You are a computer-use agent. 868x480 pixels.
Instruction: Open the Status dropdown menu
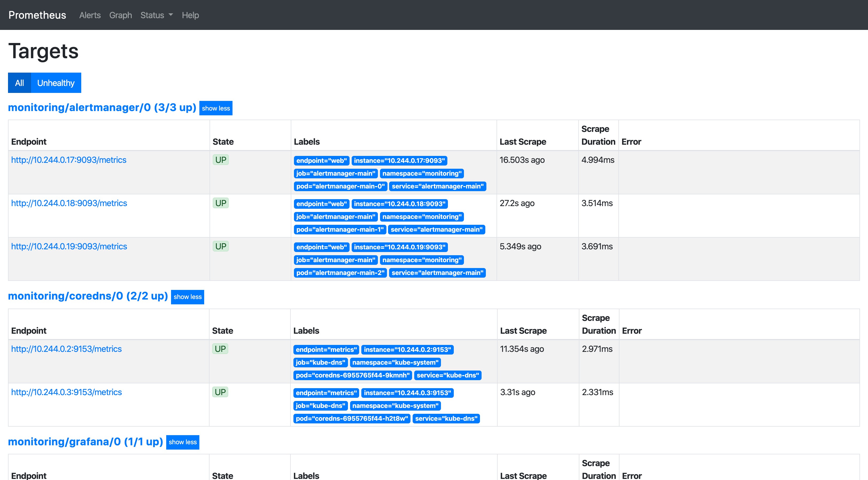156,15
